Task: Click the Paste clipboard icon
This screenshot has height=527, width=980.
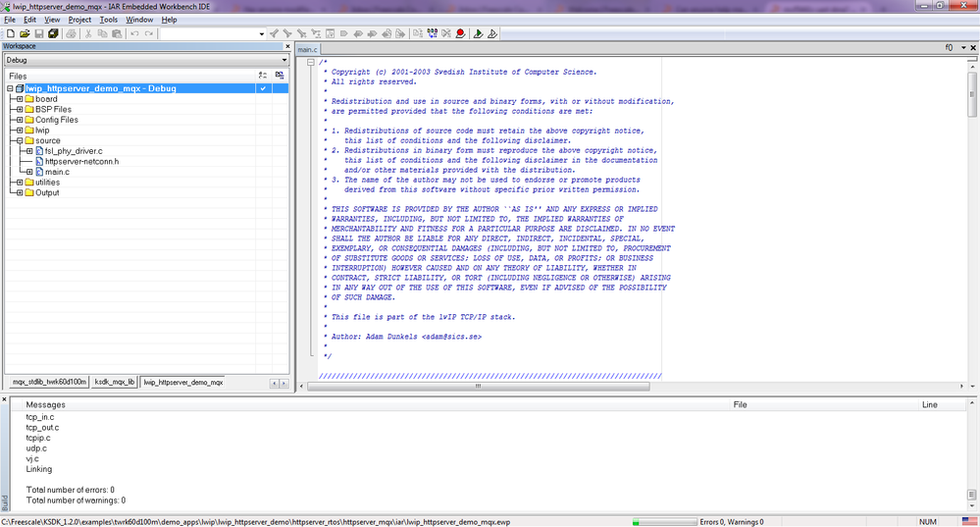Action: click(x=117, y=33)
